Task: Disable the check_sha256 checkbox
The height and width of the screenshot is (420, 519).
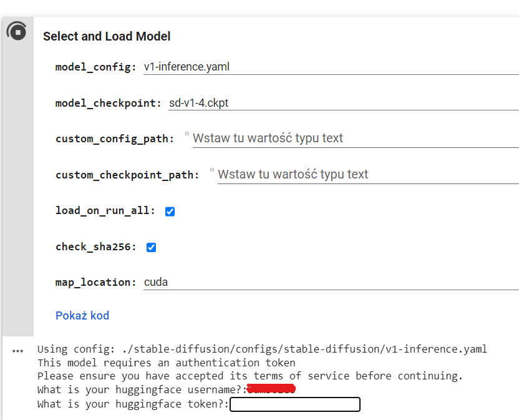Action: pos(151,247)
